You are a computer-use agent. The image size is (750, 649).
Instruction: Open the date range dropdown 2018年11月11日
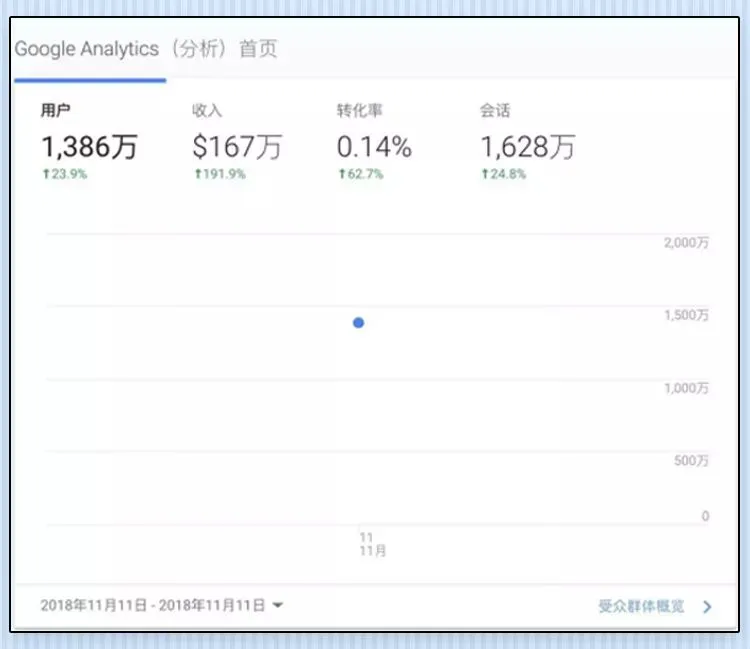click(162, 605)
